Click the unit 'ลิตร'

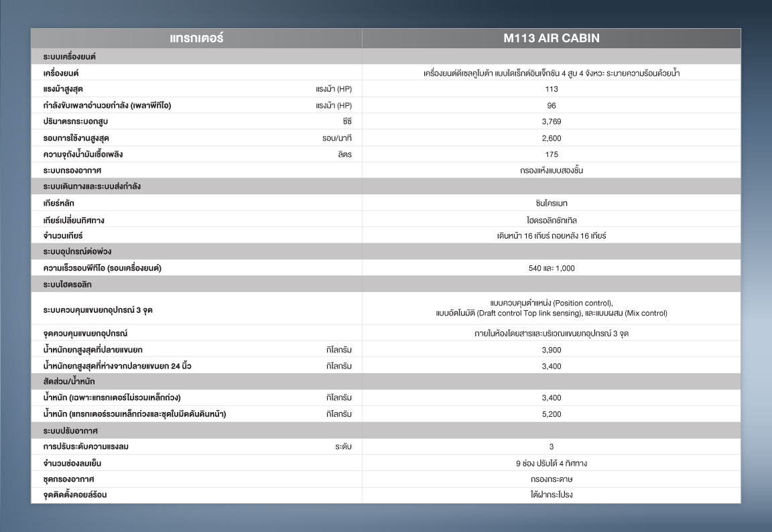(344, 155)
